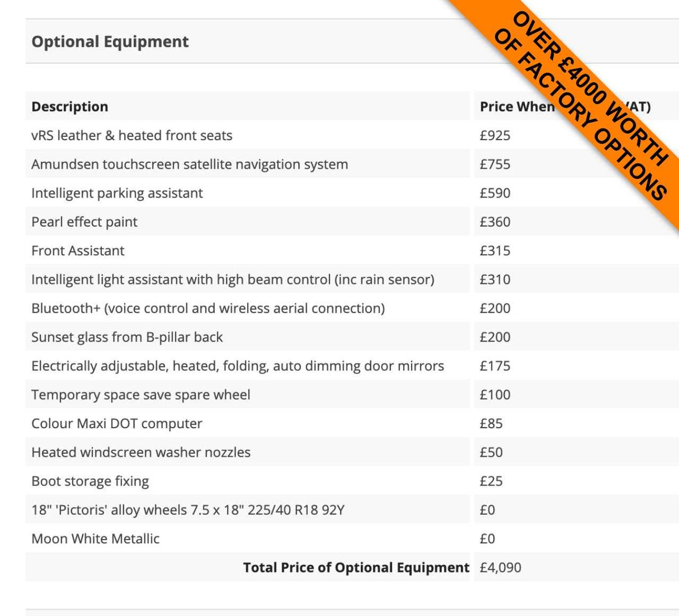
Task: Click the Pearl effect paint row
Action: coord(84,222)
